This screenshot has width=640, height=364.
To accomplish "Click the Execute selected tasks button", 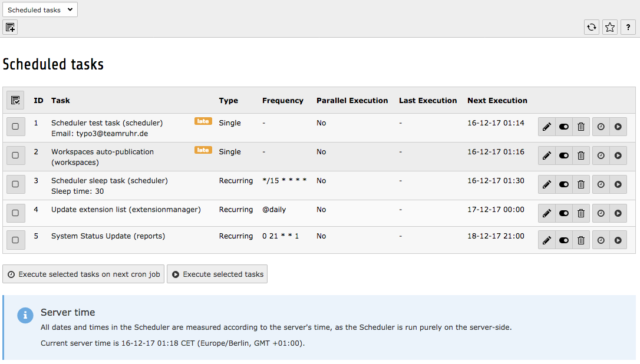I will click(x=217, y=274).
